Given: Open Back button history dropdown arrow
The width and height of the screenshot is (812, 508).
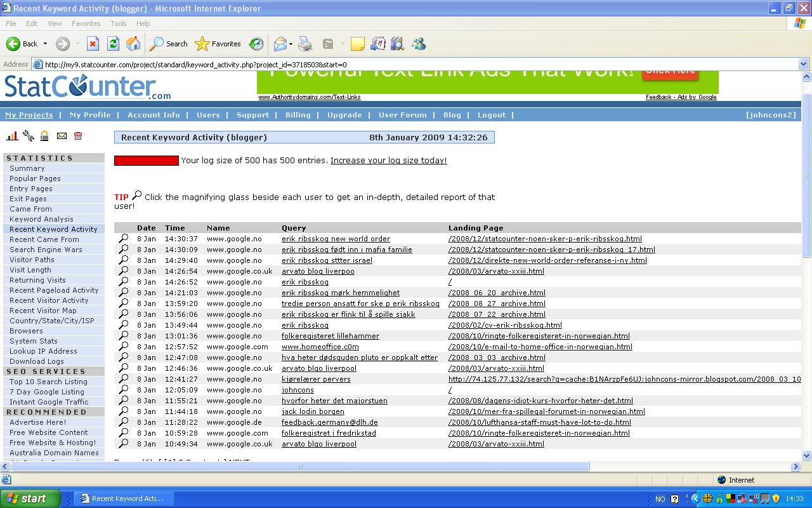Looking at the screenshot, I should pos(45,44).
